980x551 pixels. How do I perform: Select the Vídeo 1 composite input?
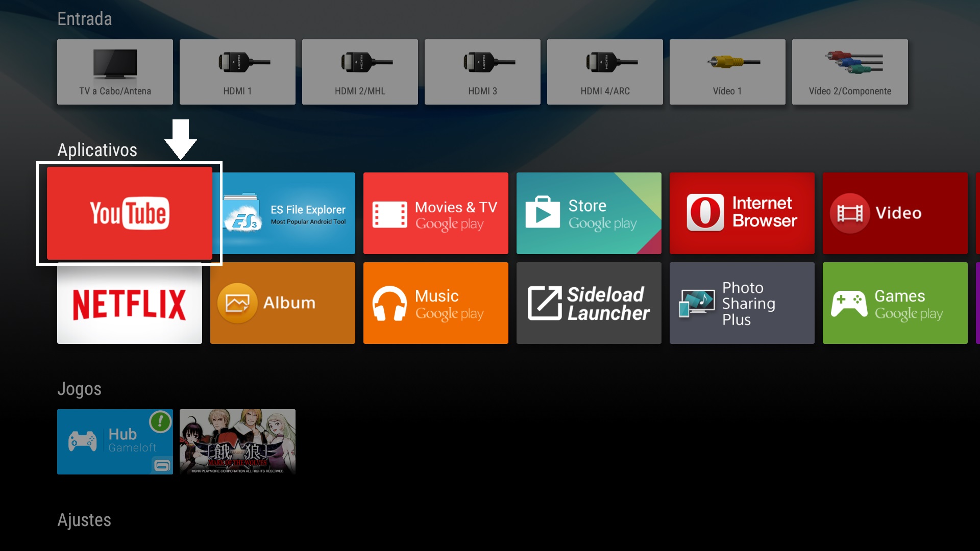(728, 72)
